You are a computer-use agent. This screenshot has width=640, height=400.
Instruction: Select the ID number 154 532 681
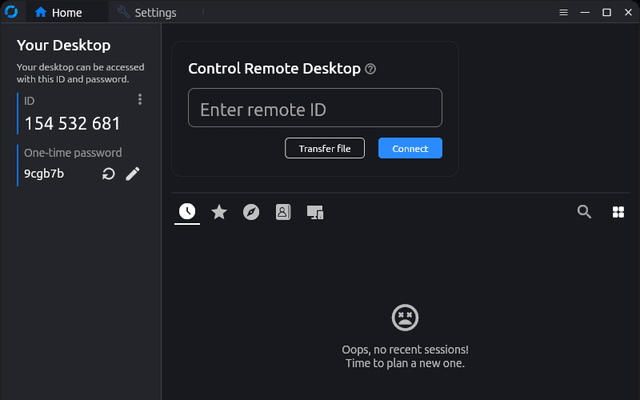click(x=72, y=123)
